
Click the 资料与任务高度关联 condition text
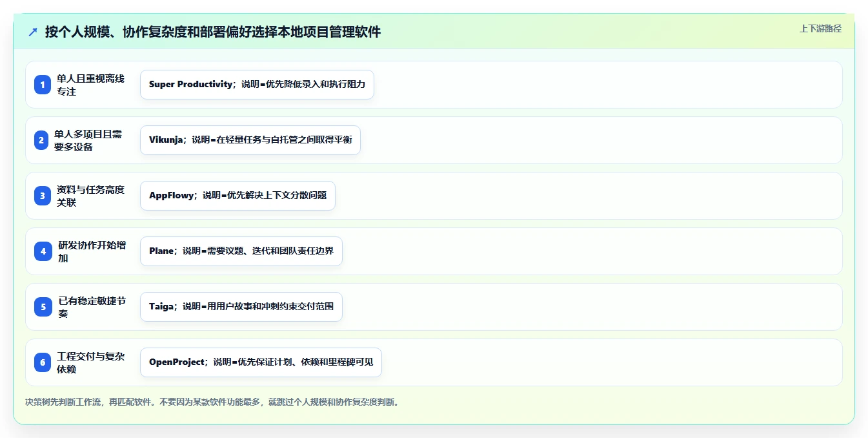(x=90, y=196)
